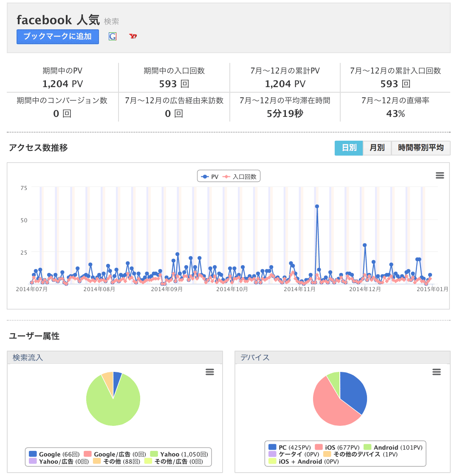Toggle その他/広告 (0回) legend item

pos(174,462)
